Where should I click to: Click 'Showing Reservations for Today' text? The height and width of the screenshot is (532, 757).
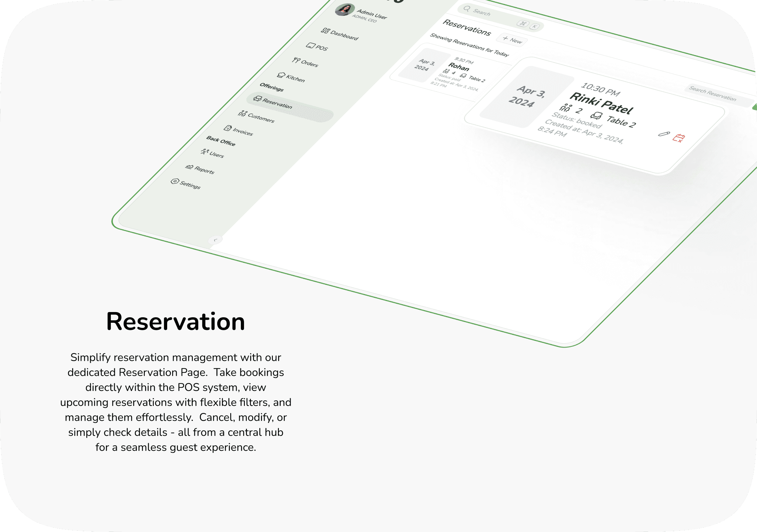469,45
